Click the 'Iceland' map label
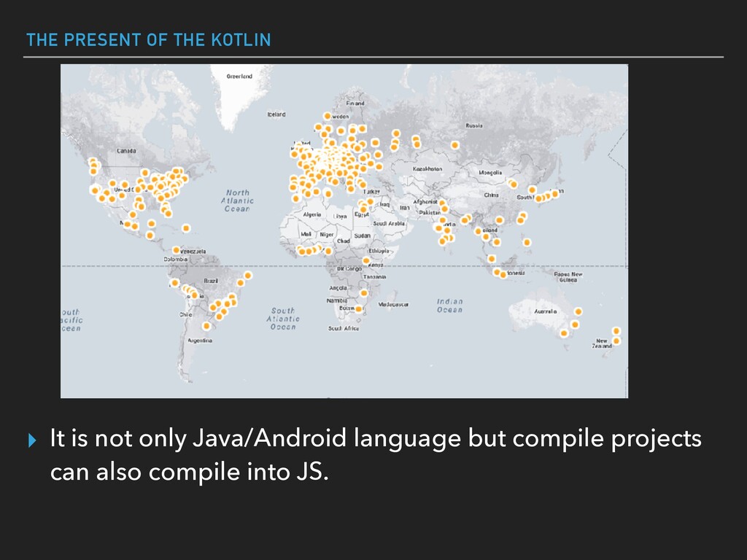 [276, 114]
